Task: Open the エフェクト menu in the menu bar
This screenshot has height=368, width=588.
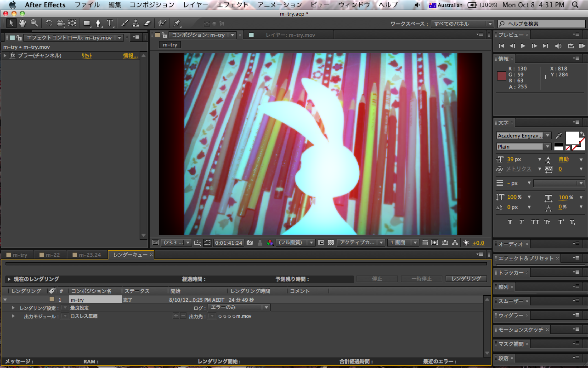Action: pos(232,5)
